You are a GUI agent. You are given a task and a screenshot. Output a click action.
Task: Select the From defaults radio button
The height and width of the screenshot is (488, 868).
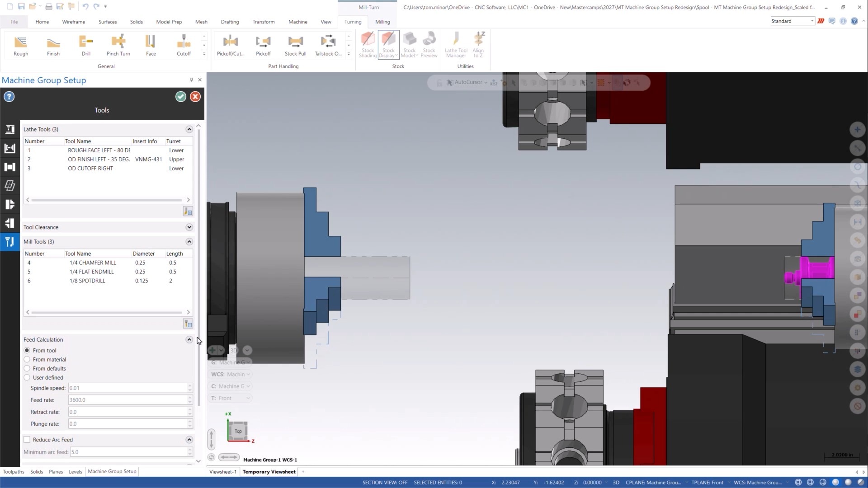(27, 369)
